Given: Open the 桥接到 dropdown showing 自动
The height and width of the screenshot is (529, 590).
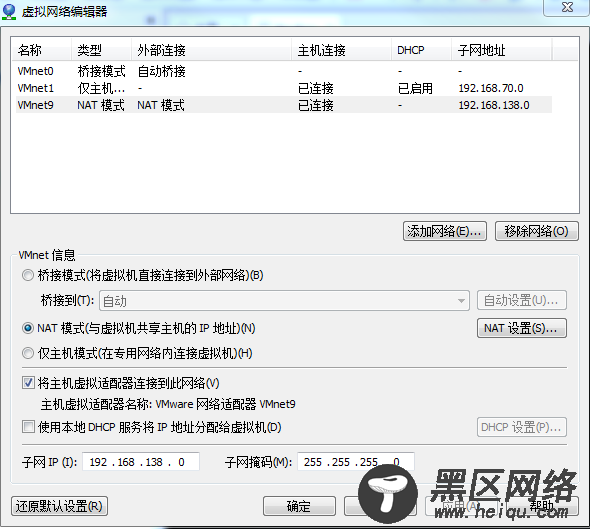Looking at the screenshot, I should click(x=284, y=301).
